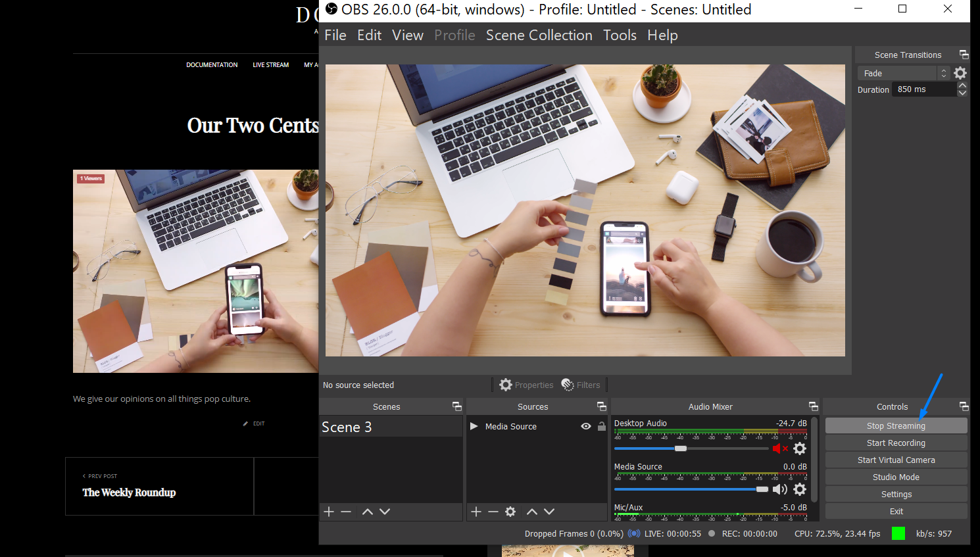Open the Fade transition properties gear
Image resolution: width=980 pixels, height=557 pixels.
960,73
